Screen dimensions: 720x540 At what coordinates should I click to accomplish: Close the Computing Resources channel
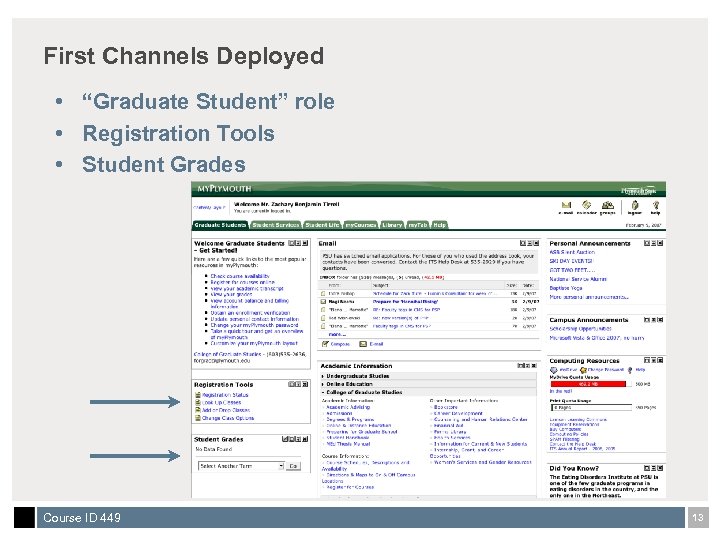[x=660, y=360]
